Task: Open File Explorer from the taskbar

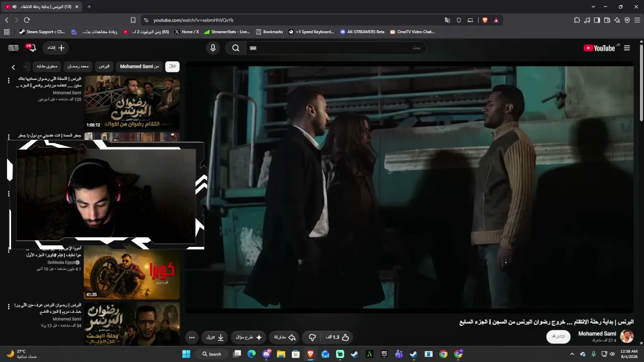Action: (281, 354)
